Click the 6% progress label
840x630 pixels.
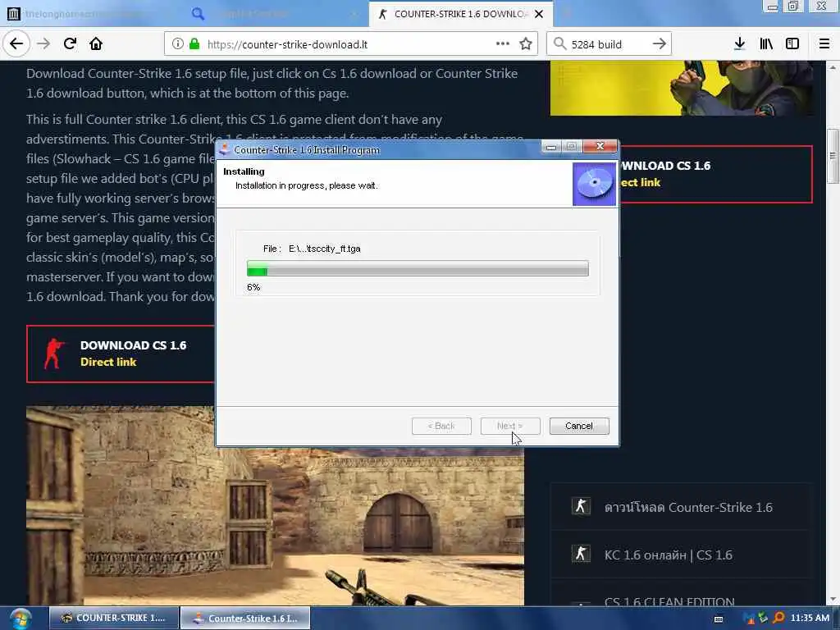point(253,287)
